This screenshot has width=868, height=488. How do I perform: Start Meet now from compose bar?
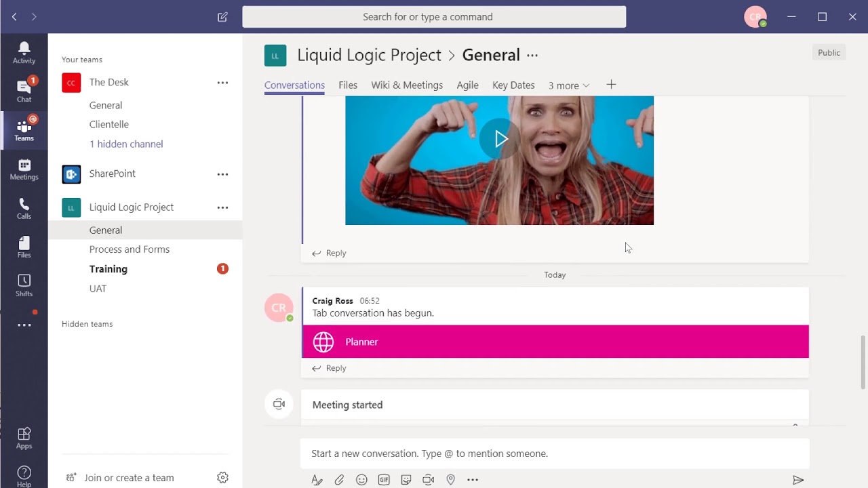click(428, 480)
